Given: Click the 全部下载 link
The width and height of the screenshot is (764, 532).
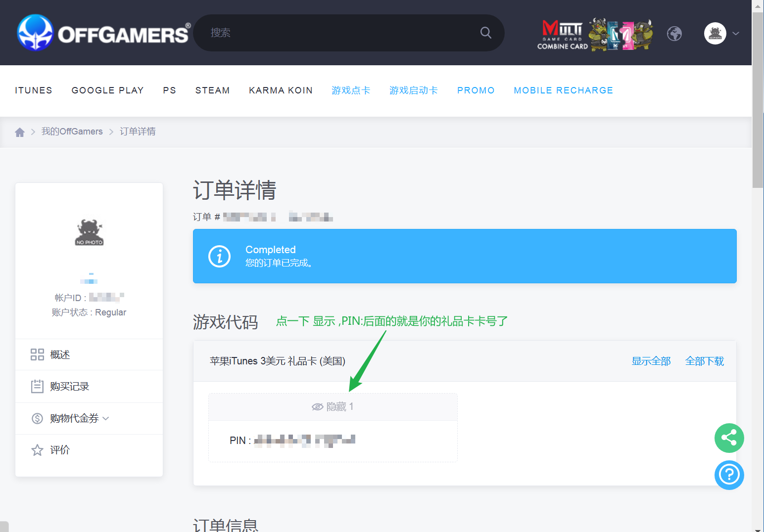Looking at the screenshot, I should pos(704,361).
